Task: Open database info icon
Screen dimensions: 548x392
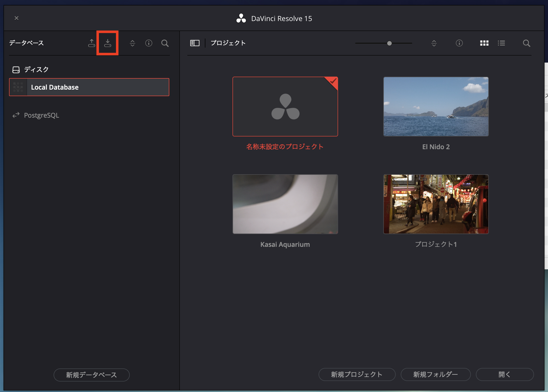Action: [x=149, y=43]
